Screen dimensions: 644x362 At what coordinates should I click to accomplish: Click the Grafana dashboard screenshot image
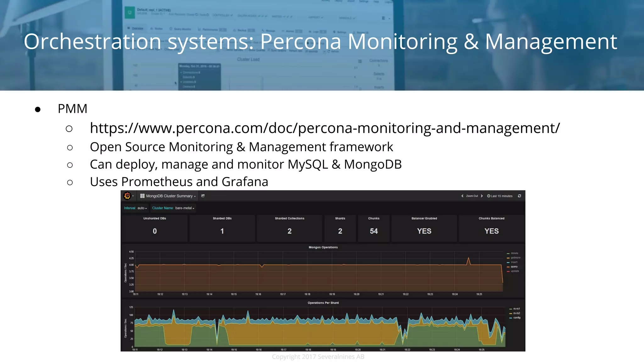point(323,271)
